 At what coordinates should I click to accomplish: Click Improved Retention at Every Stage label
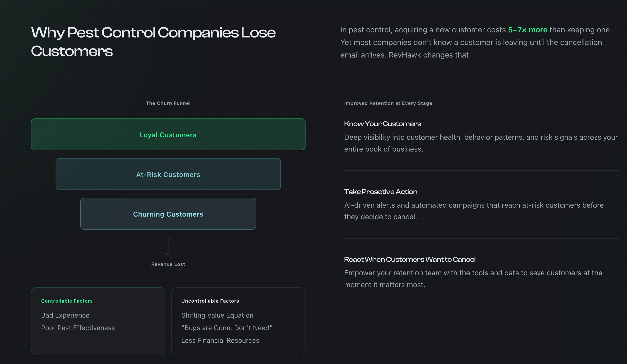pos(388,103)
